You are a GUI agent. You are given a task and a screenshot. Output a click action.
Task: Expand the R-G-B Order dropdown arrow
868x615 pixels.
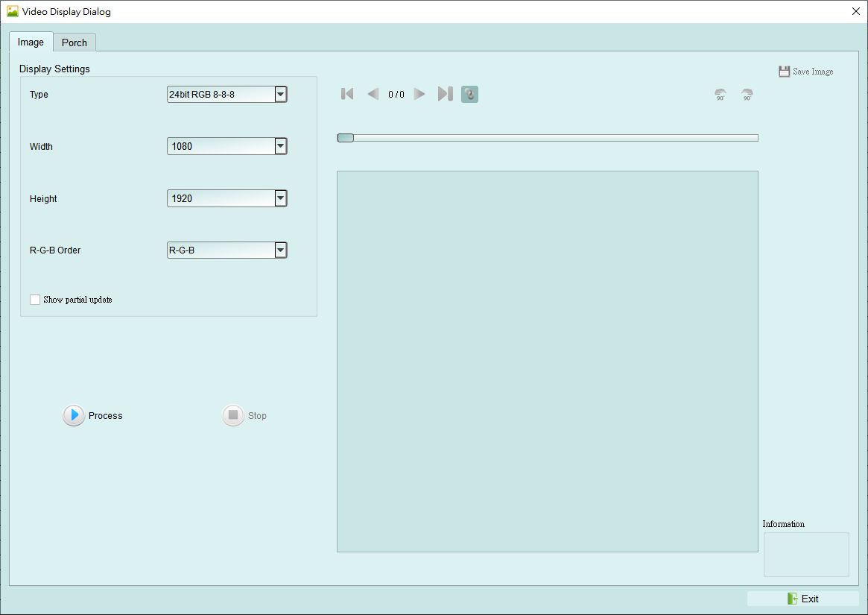pyautogui.click(x=281, y=250)
